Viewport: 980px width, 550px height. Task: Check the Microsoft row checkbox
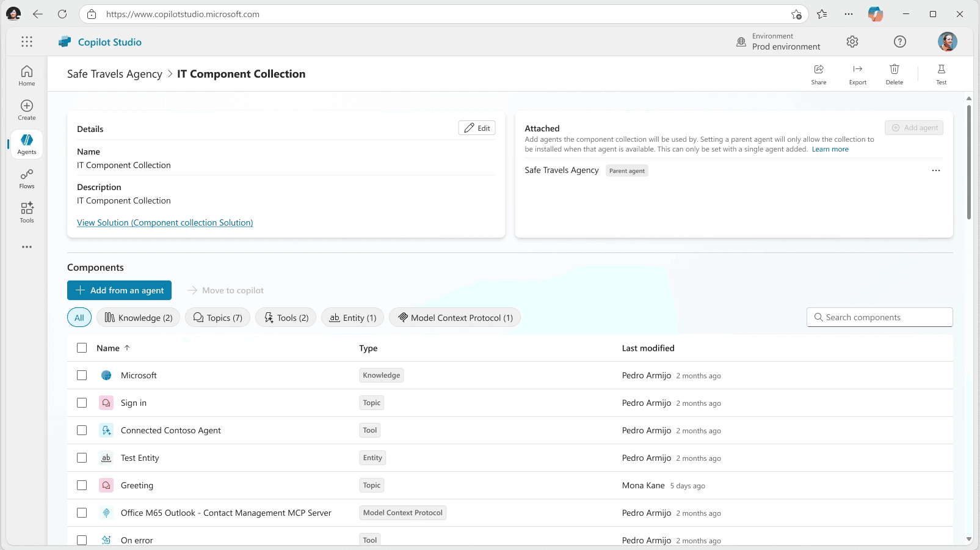tap(82, 375)
